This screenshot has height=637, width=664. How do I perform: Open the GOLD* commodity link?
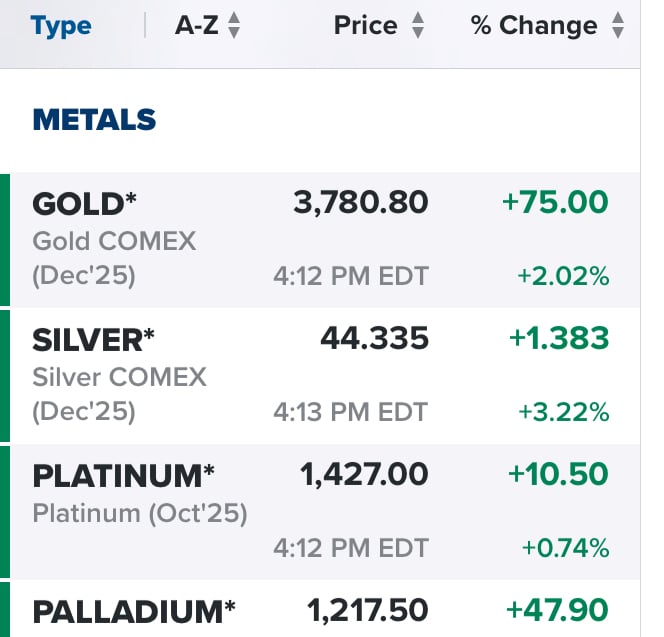click(84, 203)
